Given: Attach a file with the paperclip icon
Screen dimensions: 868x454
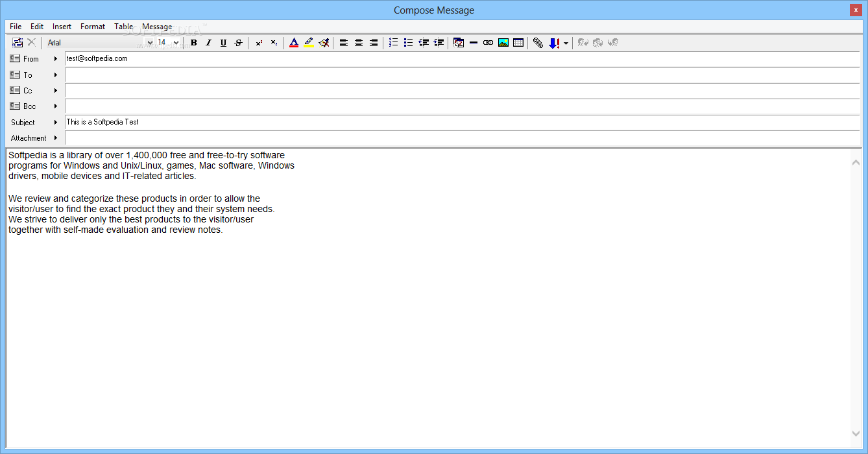Looking at the screenshot, I should (x=538, y=43).
